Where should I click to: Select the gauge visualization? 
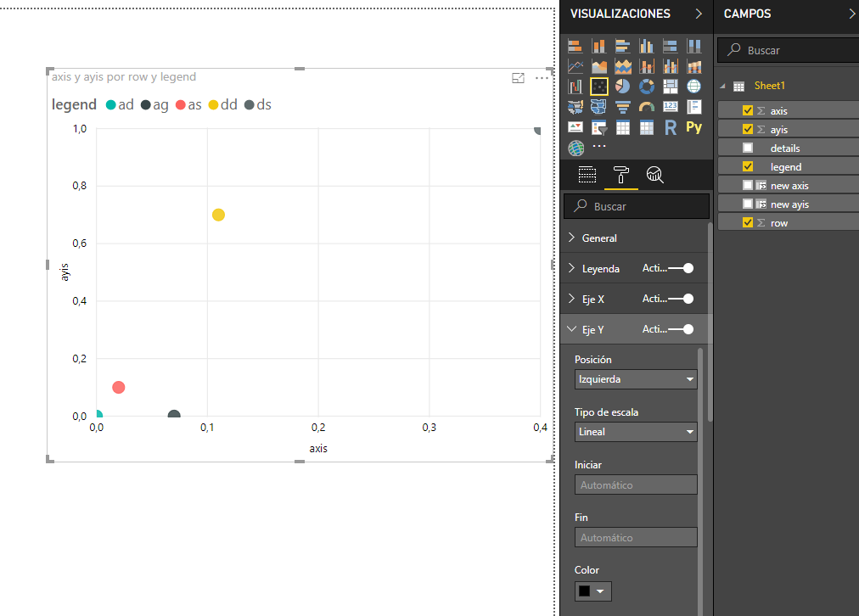647,107
